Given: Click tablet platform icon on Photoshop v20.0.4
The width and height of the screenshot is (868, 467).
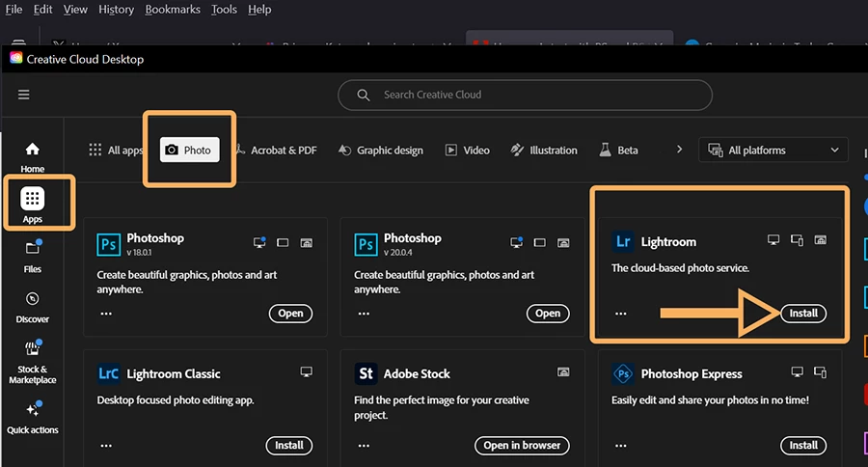Looking at the screenshot, I should click(540, 242).
